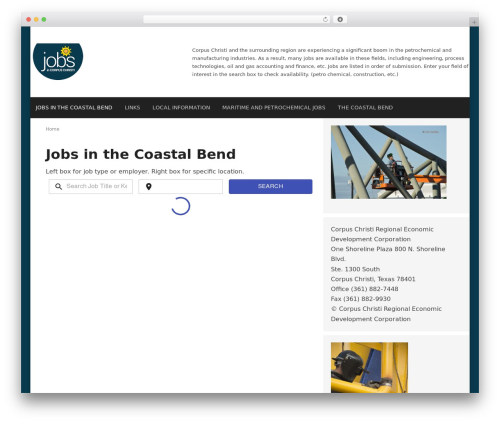Click the red close window button
The height and width of the screenshot is (423, 500).
click(x=29, y=19)
